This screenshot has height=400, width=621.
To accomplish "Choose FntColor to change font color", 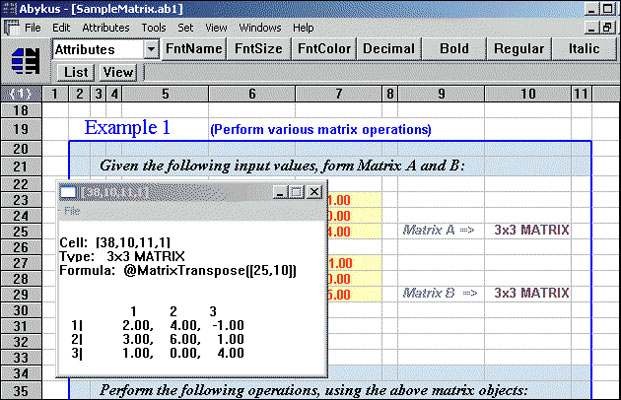I will tap(324, 48).
